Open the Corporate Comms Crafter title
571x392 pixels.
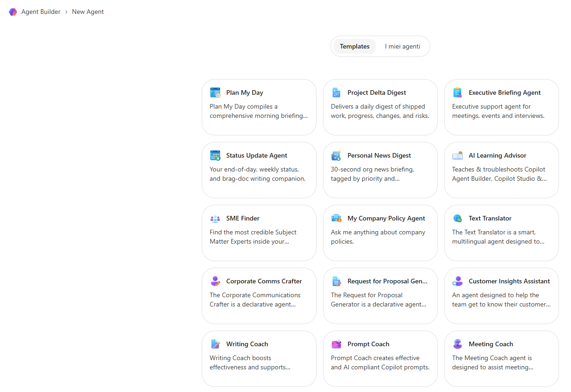point(264,281)
